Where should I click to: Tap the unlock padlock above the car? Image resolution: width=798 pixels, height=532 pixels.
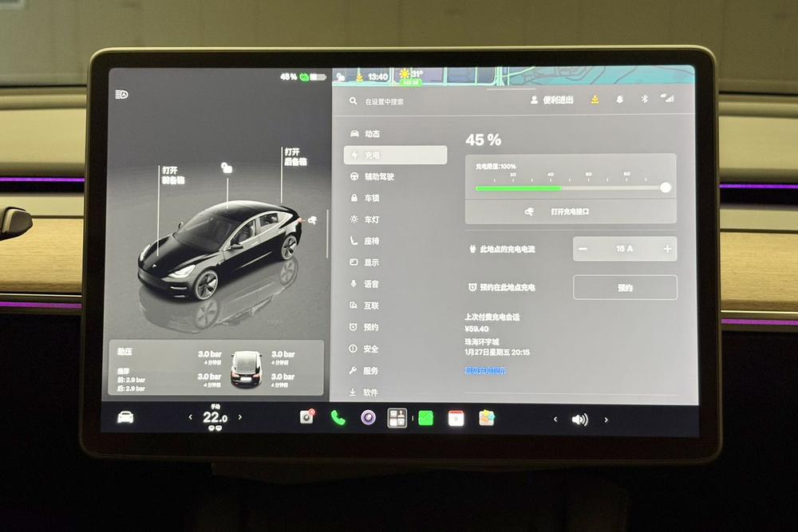pos(227,167)
